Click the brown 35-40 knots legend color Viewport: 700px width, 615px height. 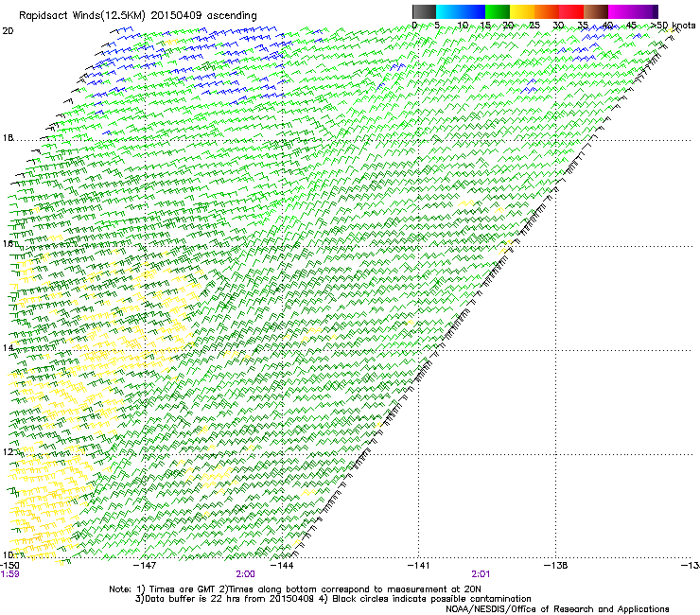pyautogui.click(x=596, y=11)
